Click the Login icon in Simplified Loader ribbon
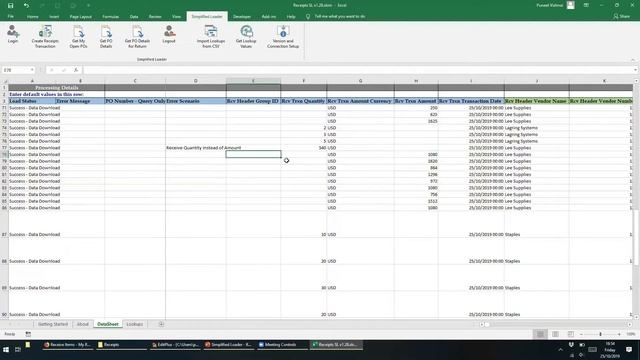This screenshot has height=360, width=640. pyautogui.click(x=13, y=34)
